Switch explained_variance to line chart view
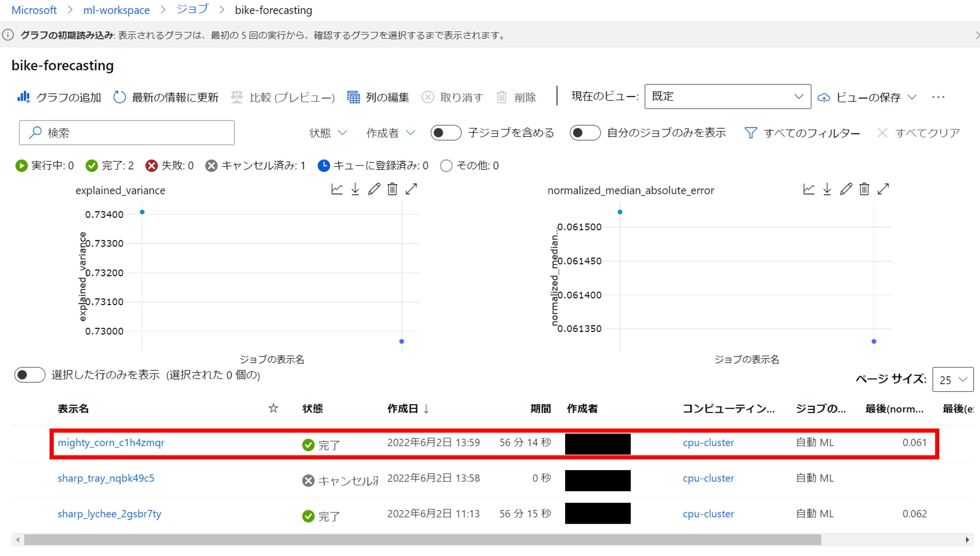 (x=336, y=189)
